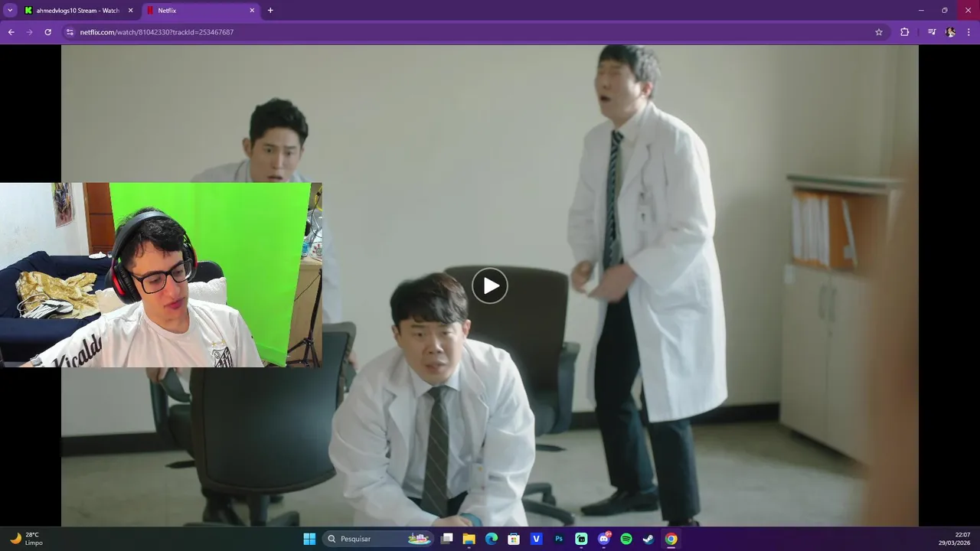Minimize the Chrome window
980x551 pixels.
(x=921, y=11)
